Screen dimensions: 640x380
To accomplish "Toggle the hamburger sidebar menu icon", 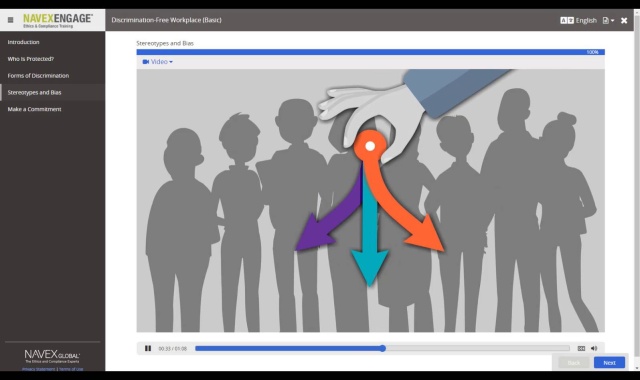I will 11,20.
